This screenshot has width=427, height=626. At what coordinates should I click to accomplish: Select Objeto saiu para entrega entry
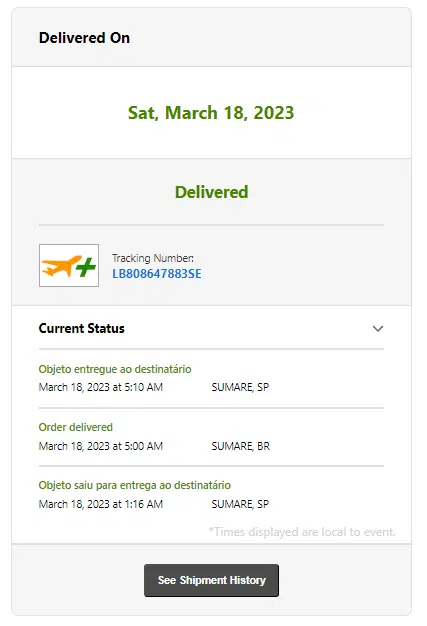pos(134,485)
